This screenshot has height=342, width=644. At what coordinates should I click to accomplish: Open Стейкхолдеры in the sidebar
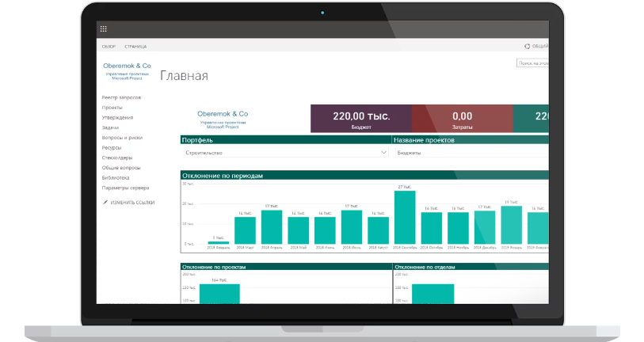tap(117, 158)
